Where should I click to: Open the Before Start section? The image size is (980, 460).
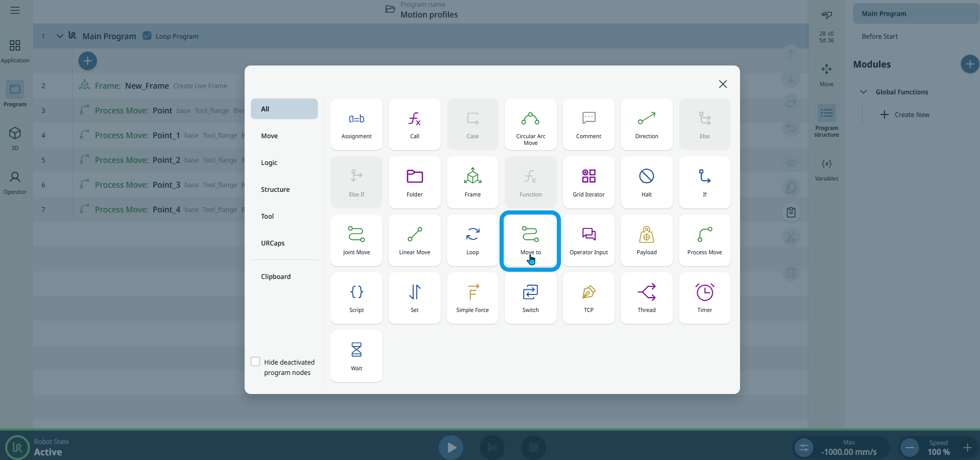click(879, 36)
